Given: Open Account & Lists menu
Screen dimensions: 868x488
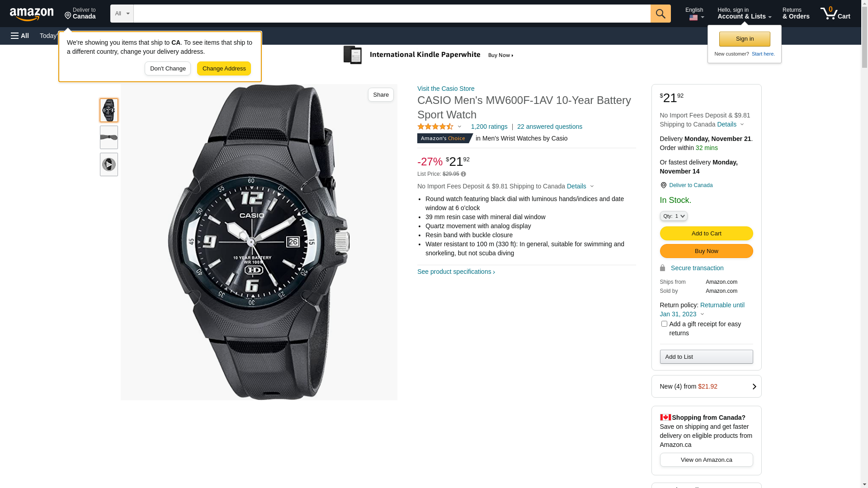Looking at the screenshot, I should pos(744,14).
